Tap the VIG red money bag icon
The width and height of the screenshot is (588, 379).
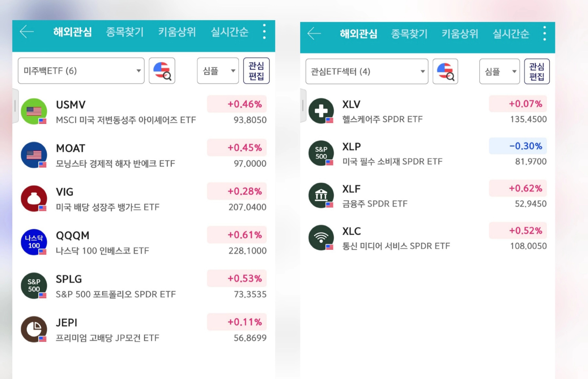coord(34,199)
